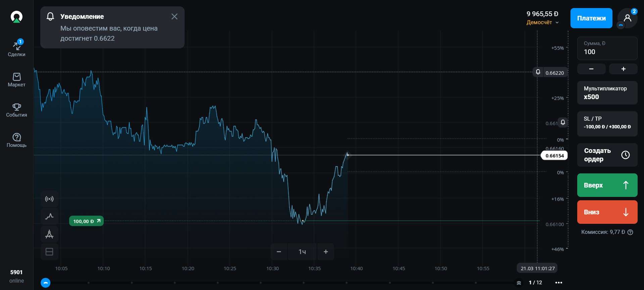Click the platform logo icon
644x290 pixels.
(16, 17)
